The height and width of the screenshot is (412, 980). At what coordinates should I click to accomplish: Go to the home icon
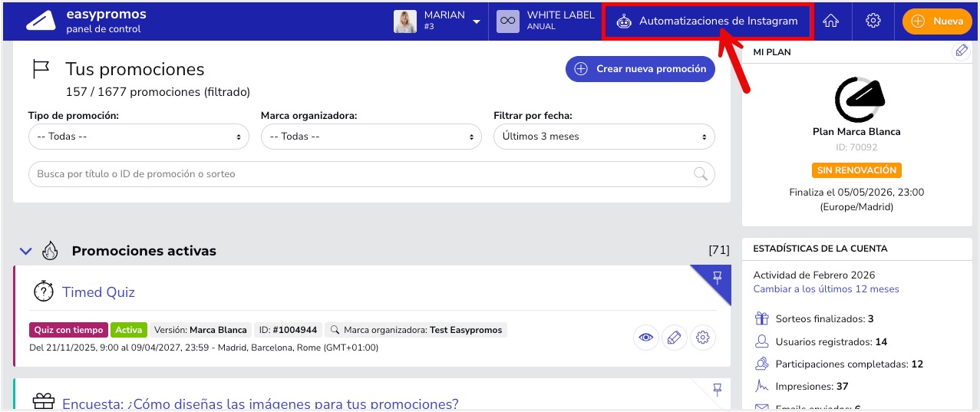point(830,21)
